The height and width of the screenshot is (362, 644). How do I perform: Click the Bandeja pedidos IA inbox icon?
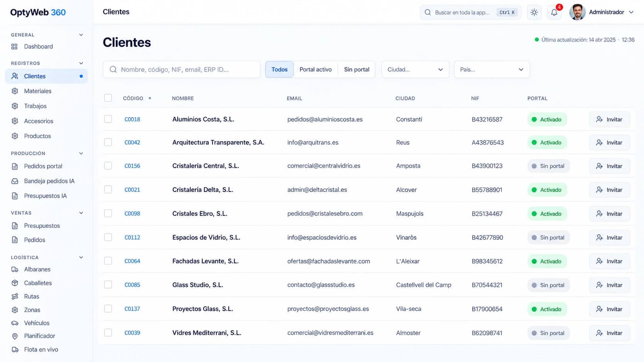15,181
